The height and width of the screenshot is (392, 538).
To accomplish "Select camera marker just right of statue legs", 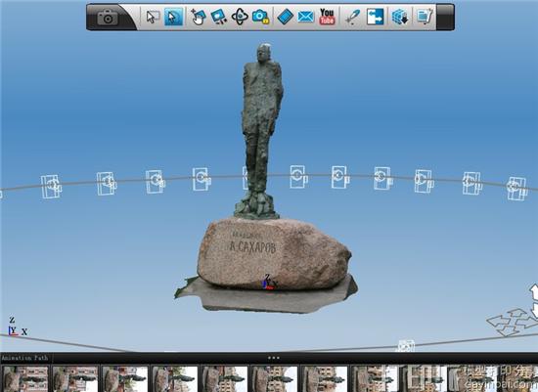I will [297, 177].
